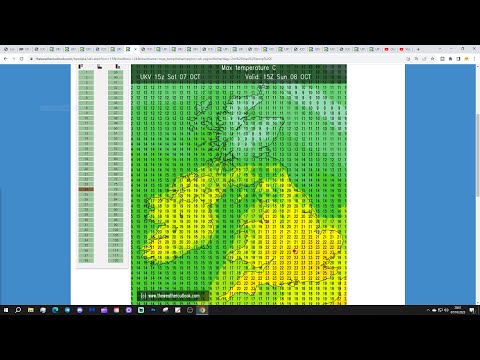Image resolution: width=480 pixels, height=360 pixels.
Task: Select forecast step 12
Action: point(86,128)
